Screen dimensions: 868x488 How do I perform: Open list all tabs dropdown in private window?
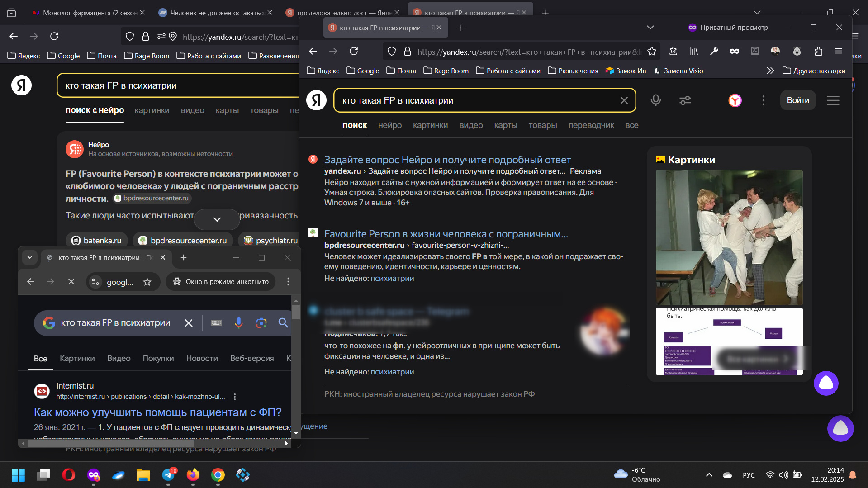[650, 28]
